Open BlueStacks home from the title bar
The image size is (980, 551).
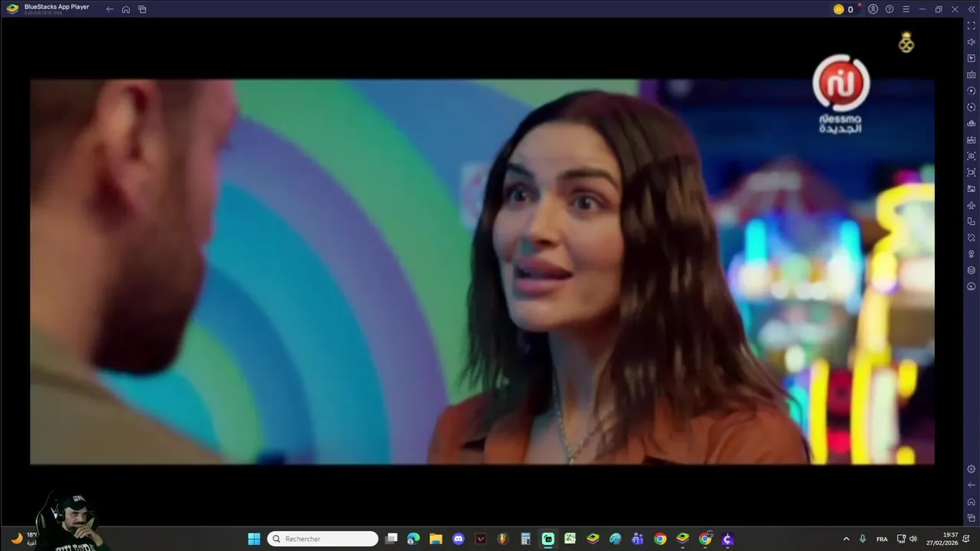click(126, 9)
